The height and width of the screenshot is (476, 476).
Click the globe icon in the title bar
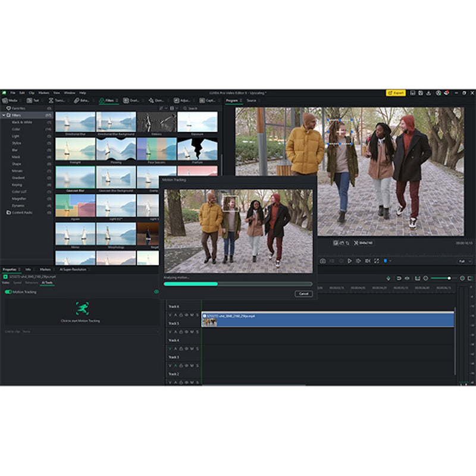(x=439, y=93)
